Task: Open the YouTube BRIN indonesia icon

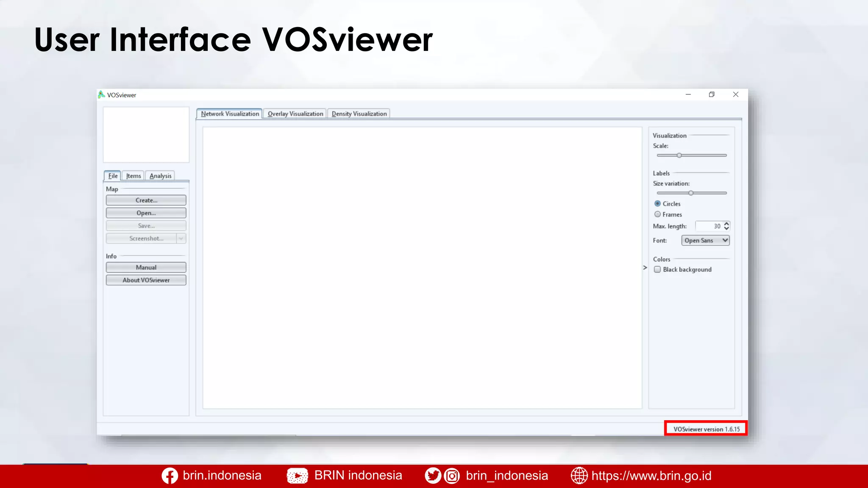Action: tap(298, 476)
